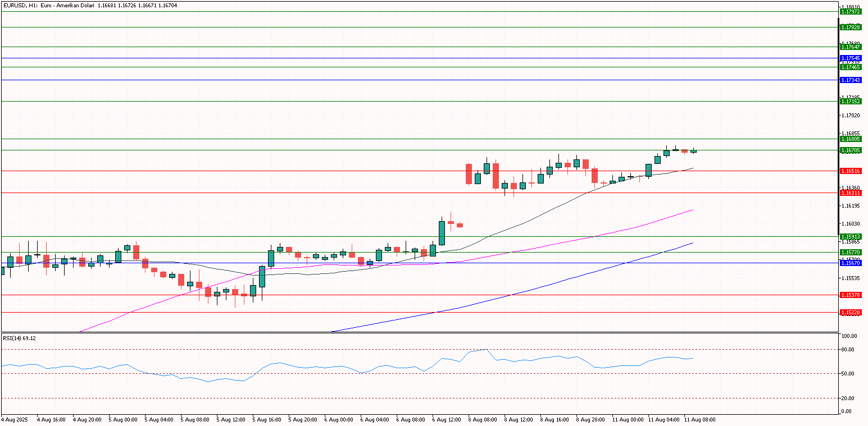Viewport: 868px width, 426px height.
Task: Click the 5 Aug 12:00 time label
Action: pos(230,419)
